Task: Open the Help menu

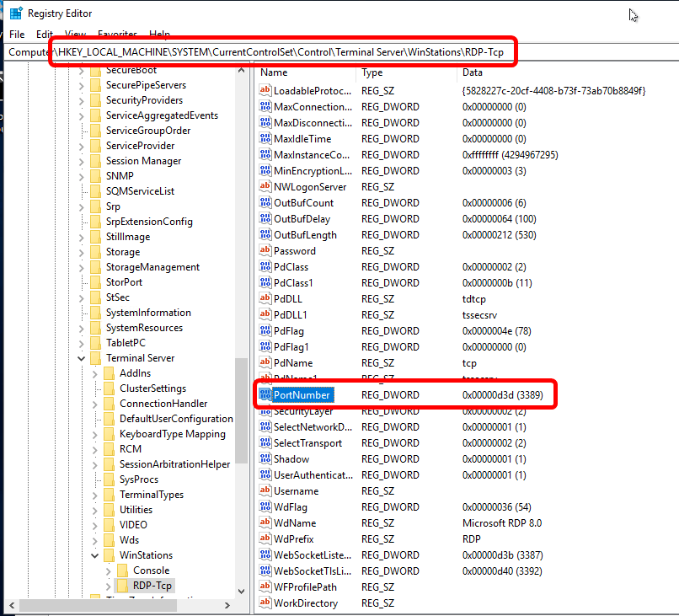Action: (159, 35)
